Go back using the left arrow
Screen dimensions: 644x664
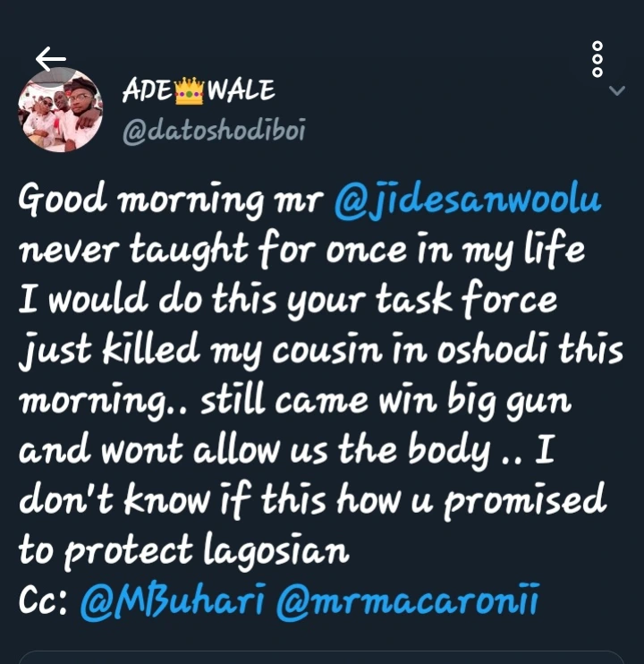[x=51, y=59]
